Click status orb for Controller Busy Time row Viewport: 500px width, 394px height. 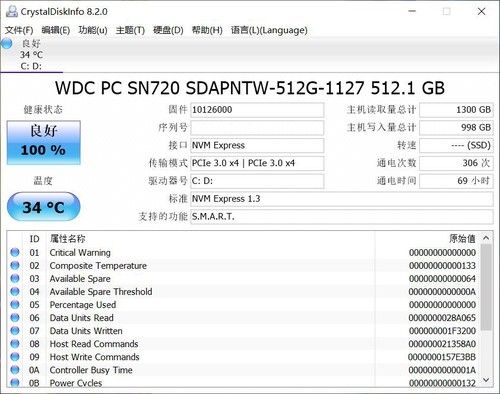point(15,370)
